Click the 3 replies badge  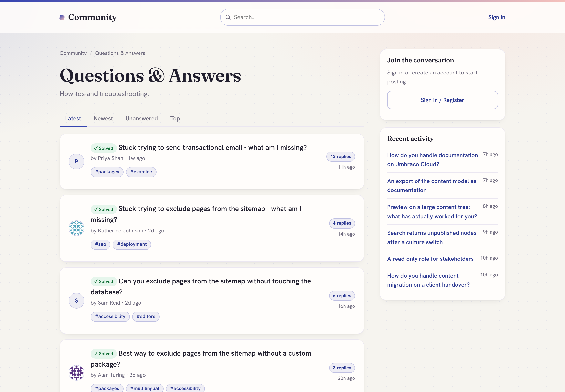click(x=342, y=368)
